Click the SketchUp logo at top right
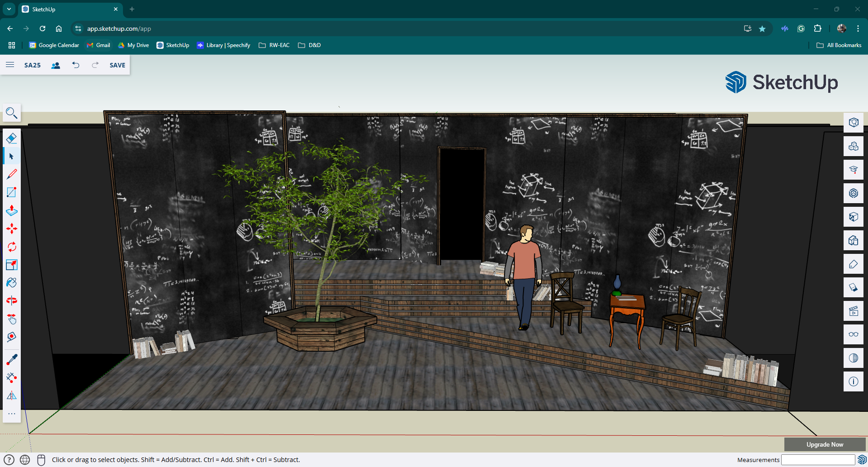The width and height of the screenshot is (868, 467). click(x=782, y=82)
